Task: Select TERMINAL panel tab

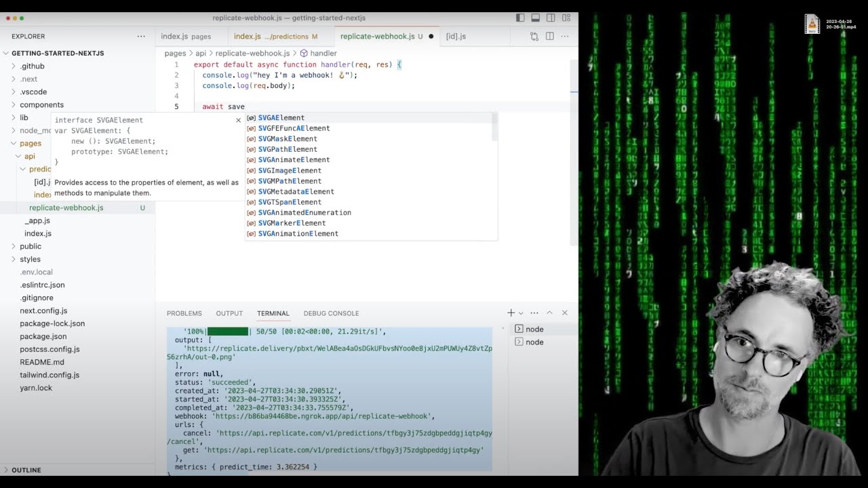Action: pyautogui.click(x=273, y=313)
